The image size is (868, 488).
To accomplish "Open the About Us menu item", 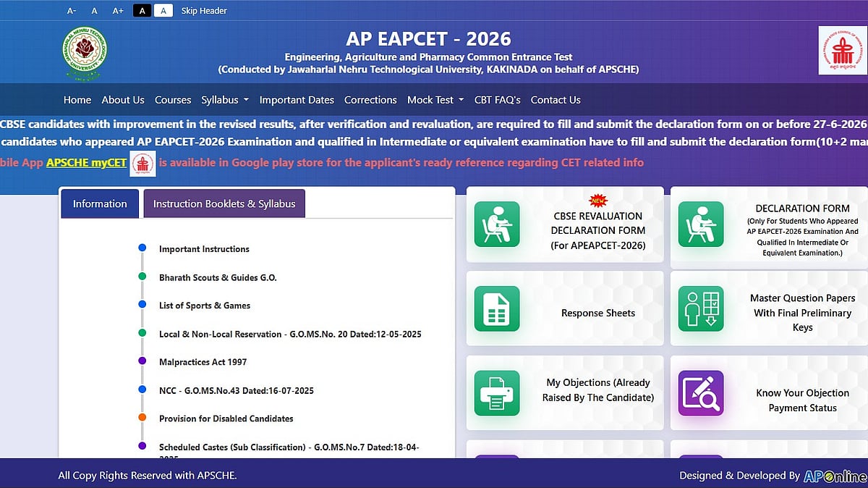I will 123,100.
